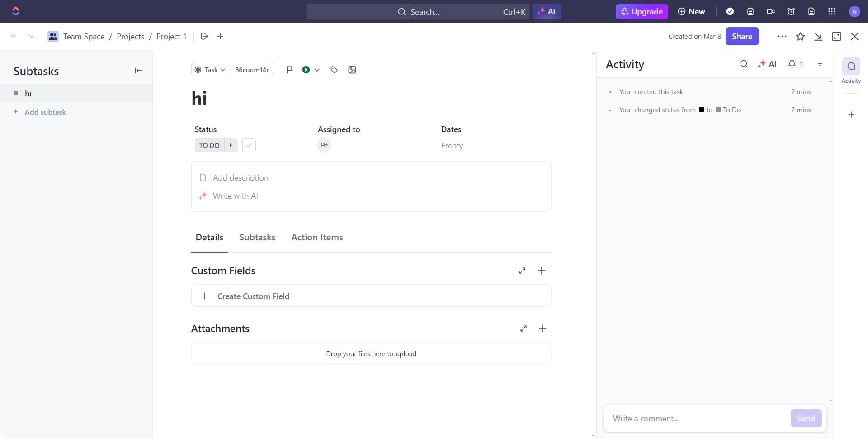Screen dimensions: 868x439
Task: Switch to the Action Items tab
Action: coord(317,237)
